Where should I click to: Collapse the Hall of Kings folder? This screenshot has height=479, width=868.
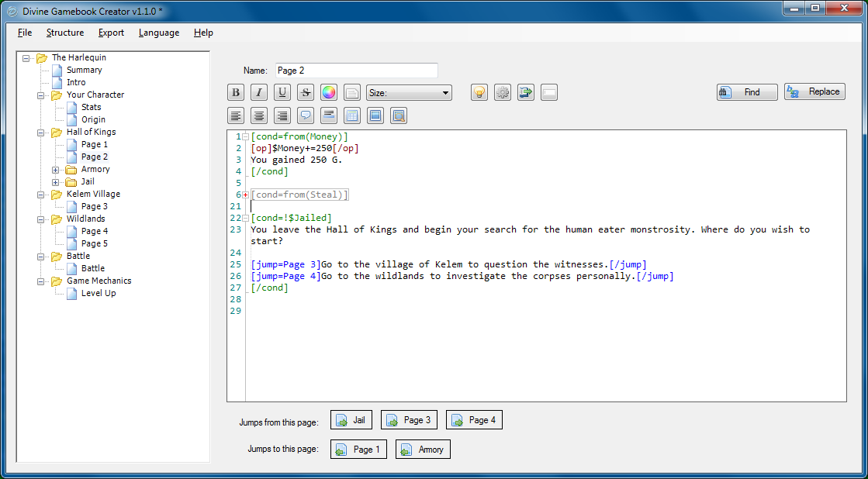click(41, 133)
